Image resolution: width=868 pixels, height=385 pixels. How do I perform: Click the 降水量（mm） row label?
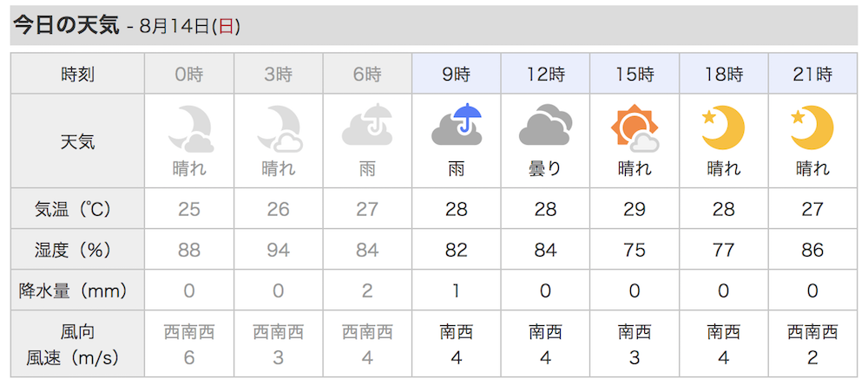click(77, 291)
